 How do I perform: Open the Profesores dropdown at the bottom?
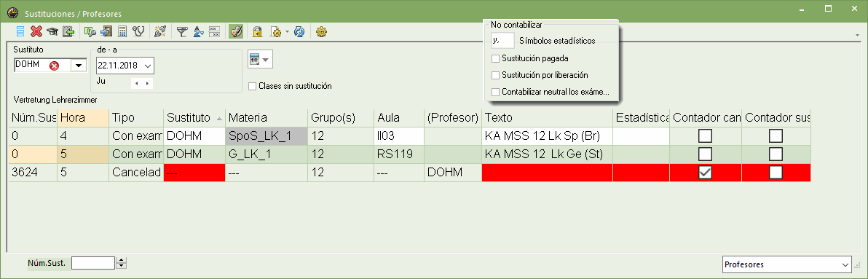pos(844,264)
